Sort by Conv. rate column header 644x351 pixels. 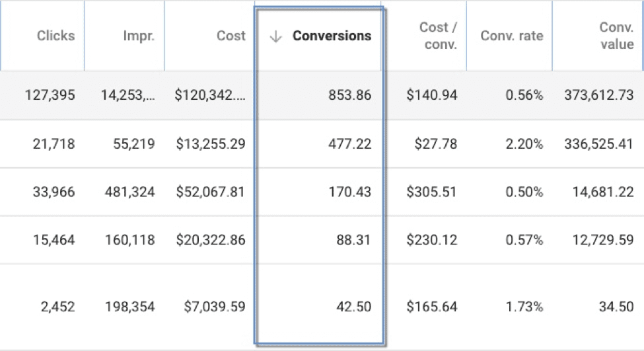[511, 36]
